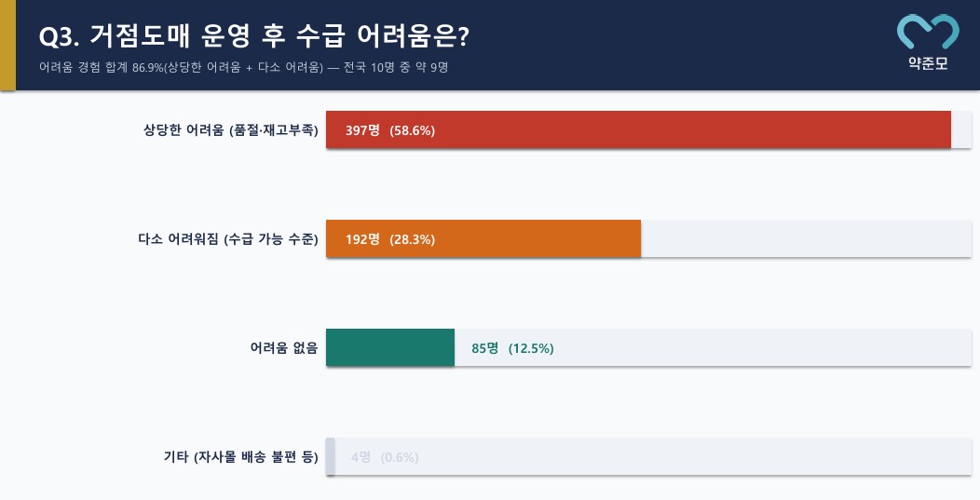Click the 4명 (0.6%) value label
Image resolution: width=980 pixels, height=500 pixels.
pos(384,457)
